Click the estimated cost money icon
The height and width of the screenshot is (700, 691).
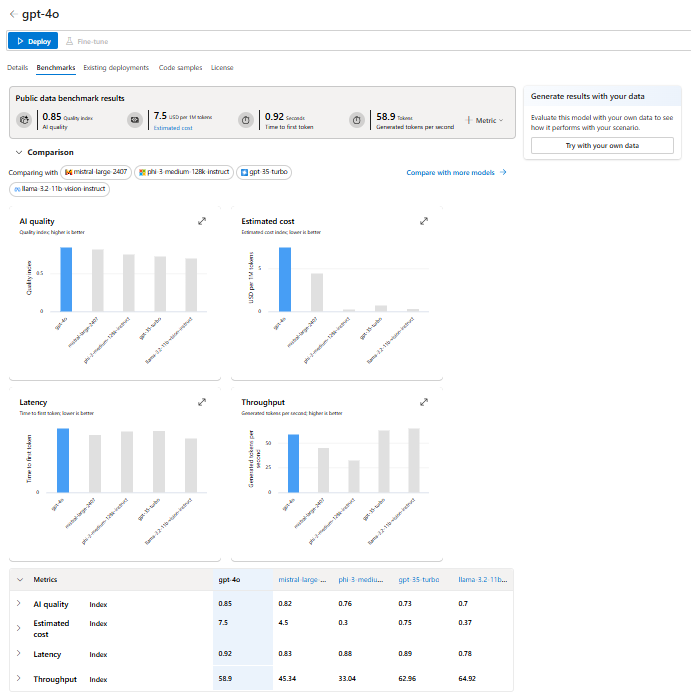coord(135,120)
